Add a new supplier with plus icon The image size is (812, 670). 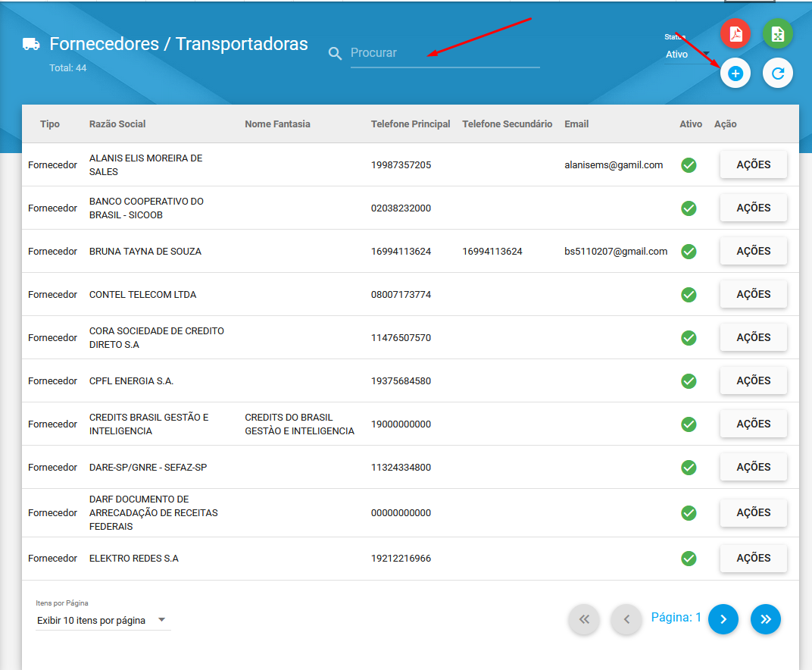pos(735,74)
